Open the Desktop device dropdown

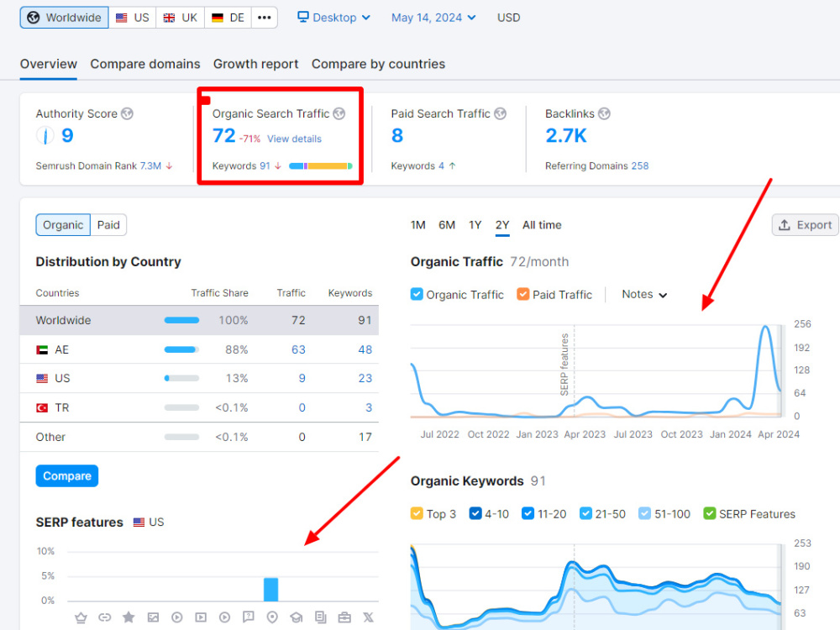[x=333, y=18]
